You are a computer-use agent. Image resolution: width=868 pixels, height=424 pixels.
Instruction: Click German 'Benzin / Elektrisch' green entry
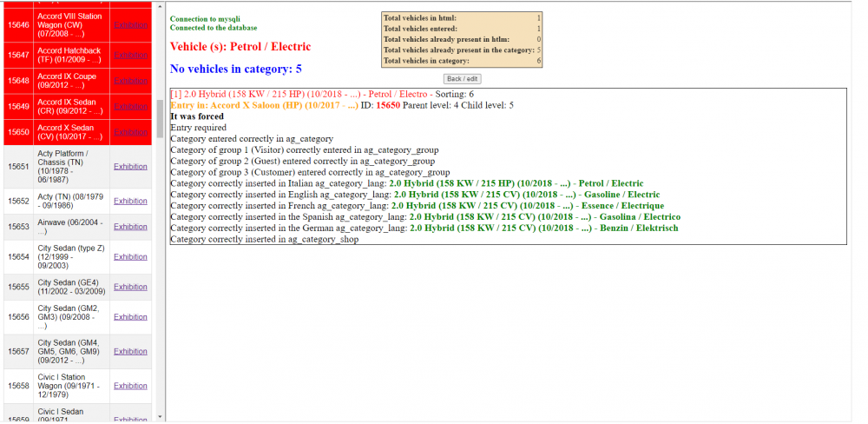[x=543, y=228]
